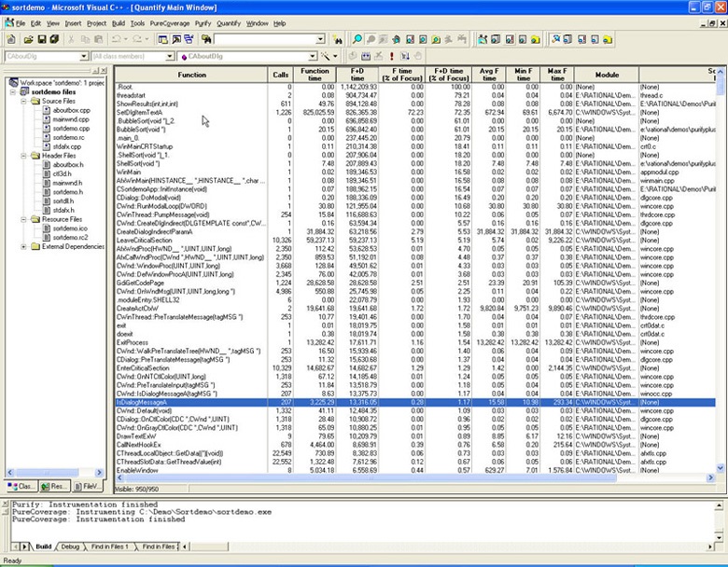The width and height of the screenshot is (728, 567).
Task: Select sortdemo.ico in Resource Files
Action: (x=70, y=228)
